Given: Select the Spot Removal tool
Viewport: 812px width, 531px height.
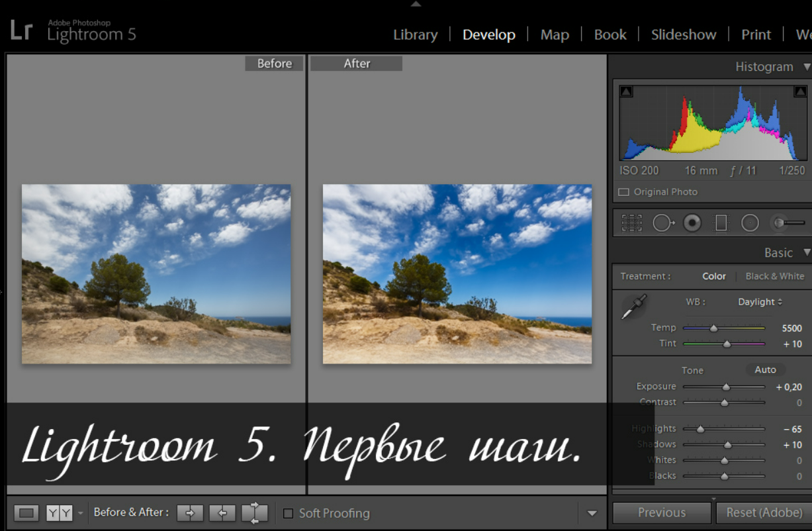Looking at the screenshot, I should (x=663, y=223).
